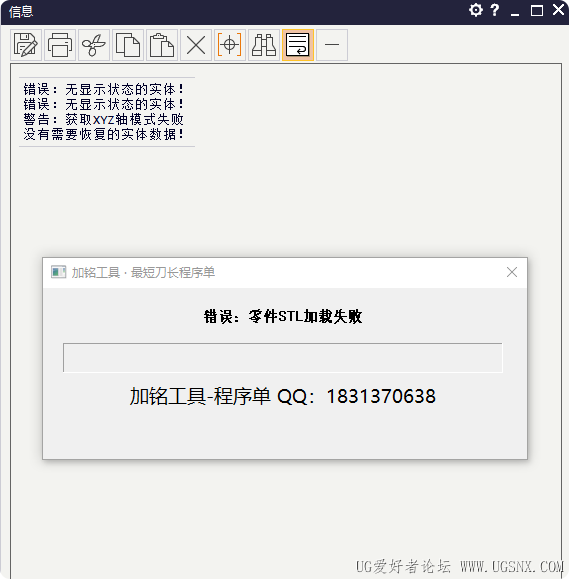The width and height of the screenshot is (569, 579).
Task: Click the QQ number 1831370638 text
Action: pyautogui.click(x=381, y=396)
